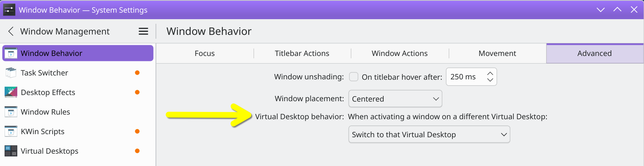This screenshot has width=644, height=166.
Task: Switch to the Focus tab
Action: (x=205, y=53)
